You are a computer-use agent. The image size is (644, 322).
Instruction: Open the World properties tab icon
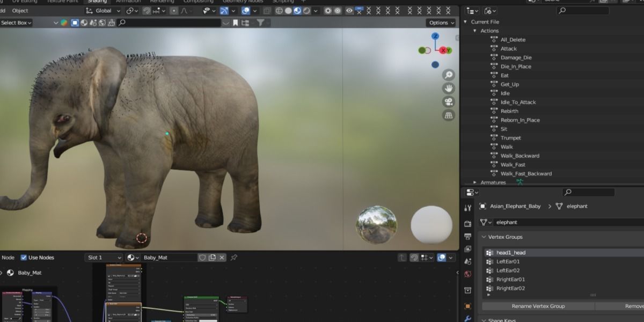467,274
